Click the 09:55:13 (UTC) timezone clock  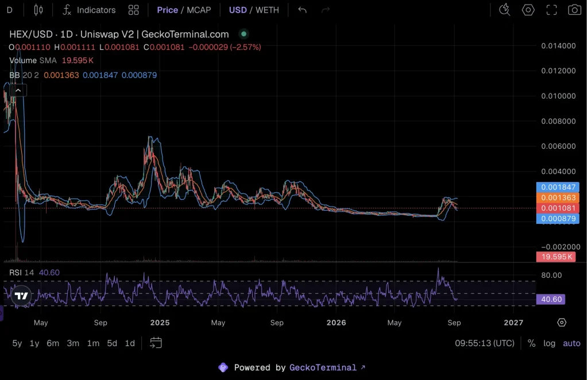coord(485,343)
